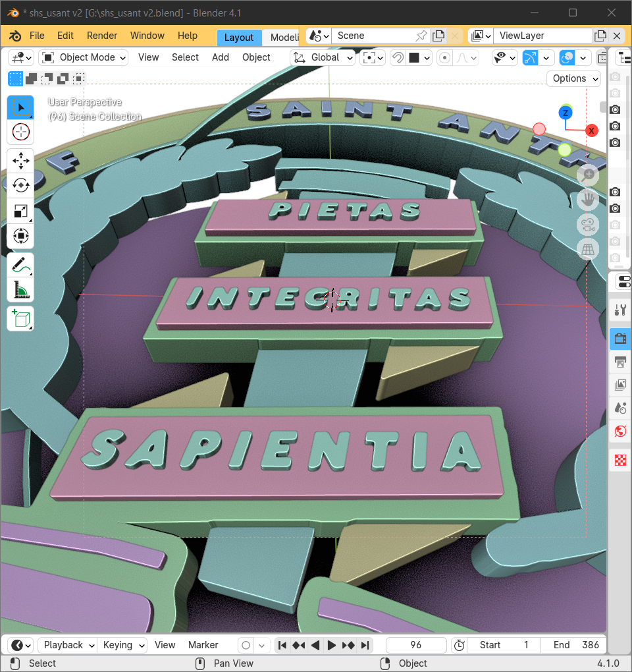632x672 pixels.
Task: Activate the Transform tool
Action: pos(20,236)
